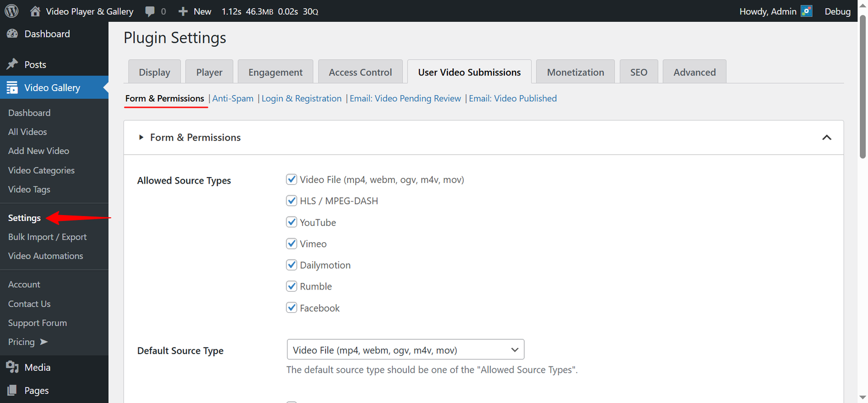The image size is (868, 403).
Task: Click the Posts pin icon
Action: pos(12,64)
